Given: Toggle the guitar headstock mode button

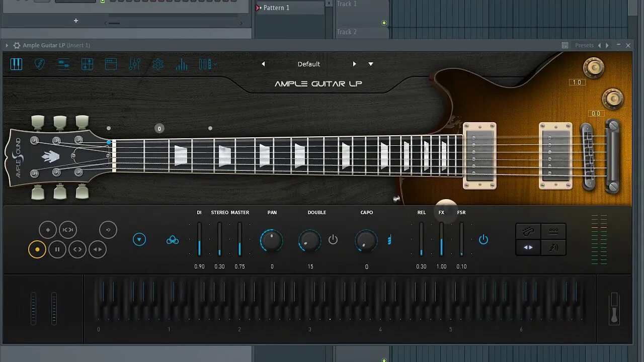Looking at the screenshot, I should [528, 231].
